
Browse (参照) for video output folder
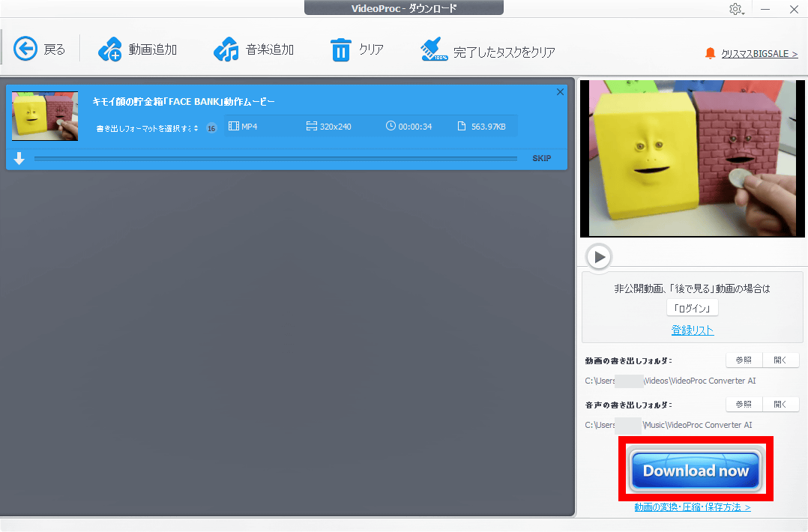tap(744, 360)
